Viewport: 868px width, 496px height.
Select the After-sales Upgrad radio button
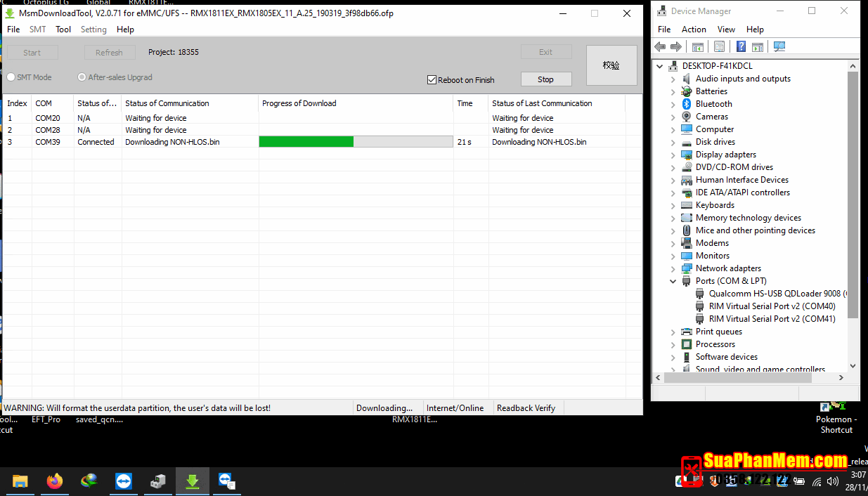tap(82, 77)
